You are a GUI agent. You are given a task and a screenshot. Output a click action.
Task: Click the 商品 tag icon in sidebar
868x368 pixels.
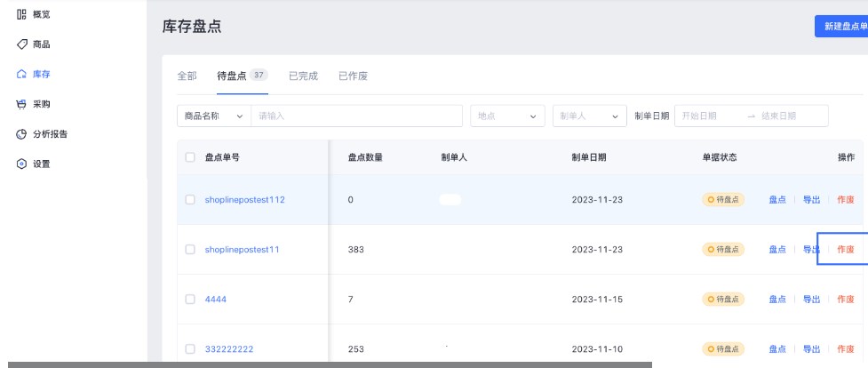tap(22, 44)
